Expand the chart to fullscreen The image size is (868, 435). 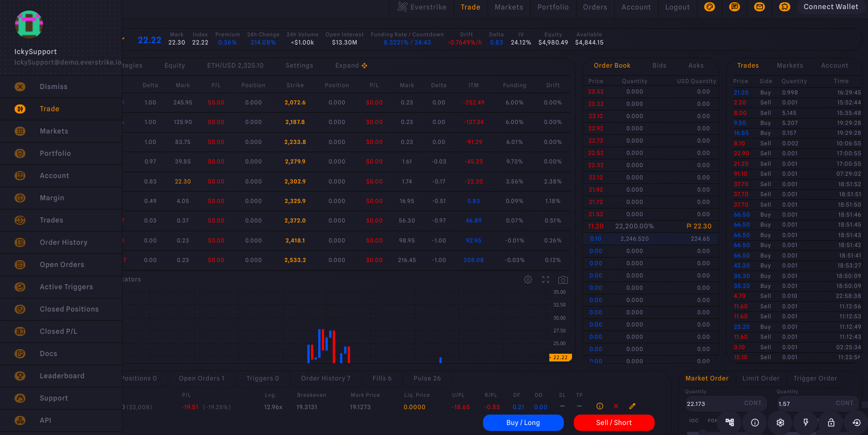(x=545, y=280)
